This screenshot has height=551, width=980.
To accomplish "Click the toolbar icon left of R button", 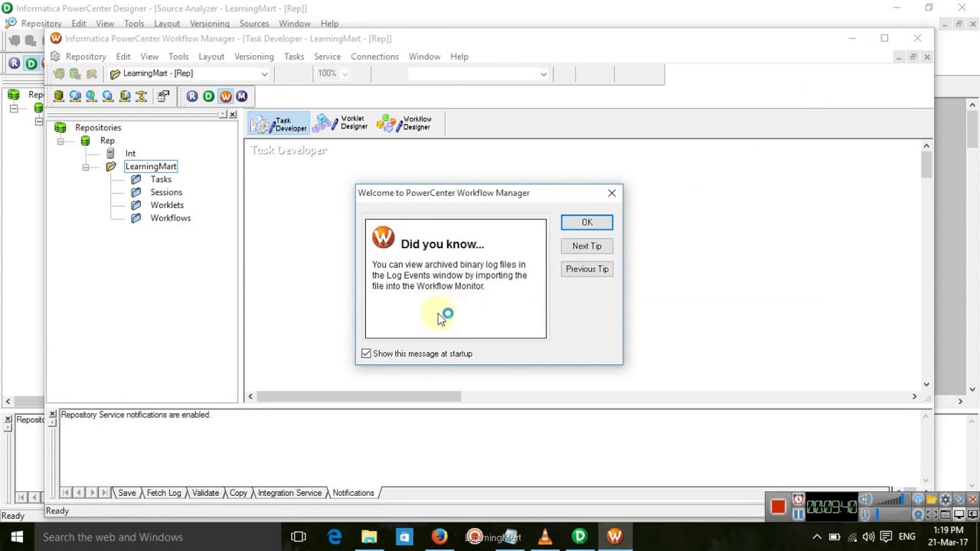I will 163,96.
